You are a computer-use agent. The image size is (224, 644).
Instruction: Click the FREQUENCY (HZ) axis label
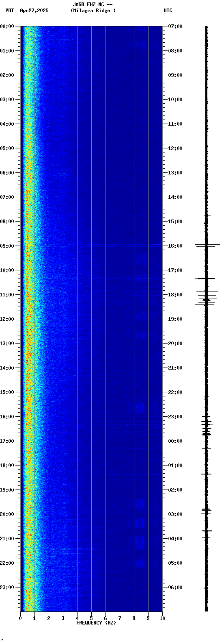[96, 623]
